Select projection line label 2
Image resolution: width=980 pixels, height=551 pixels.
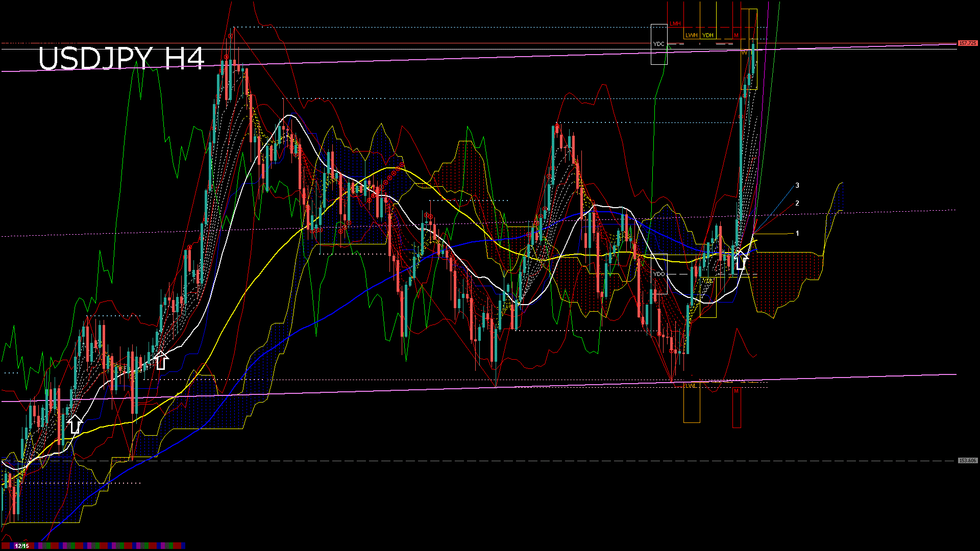[x=797, y=203]
